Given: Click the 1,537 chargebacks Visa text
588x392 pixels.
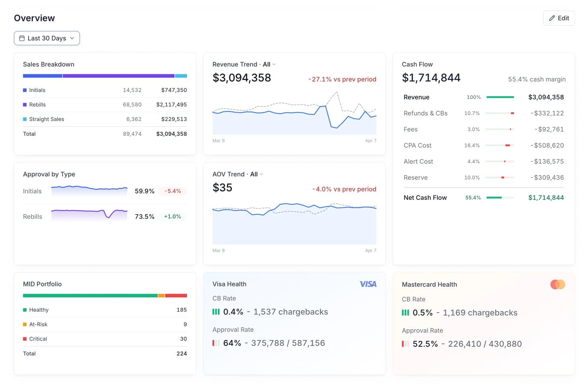Looking at the screenshot, I should coord(291,312).
